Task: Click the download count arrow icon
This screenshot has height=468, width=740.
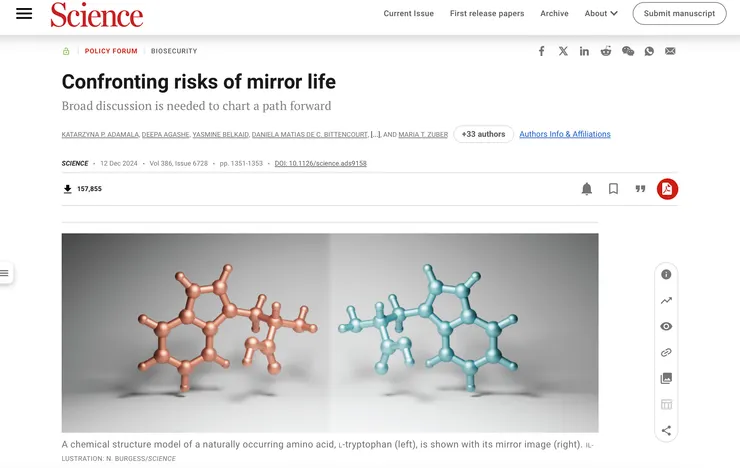Action: (67, 189)
